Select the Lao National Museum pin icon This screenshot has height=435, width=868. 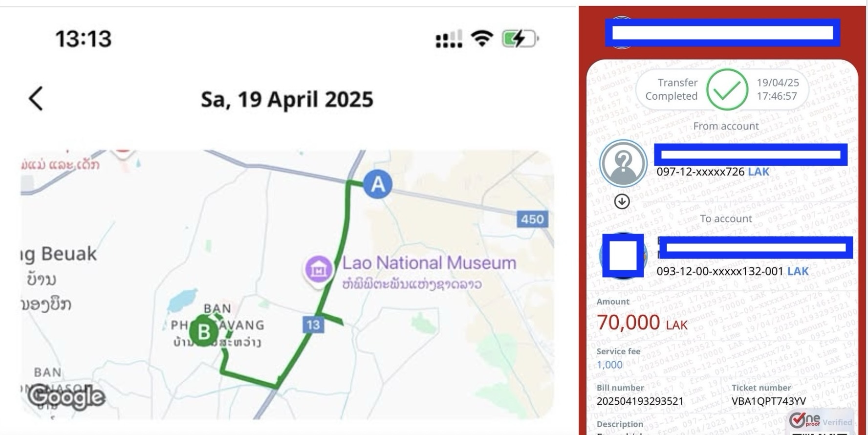319,269
